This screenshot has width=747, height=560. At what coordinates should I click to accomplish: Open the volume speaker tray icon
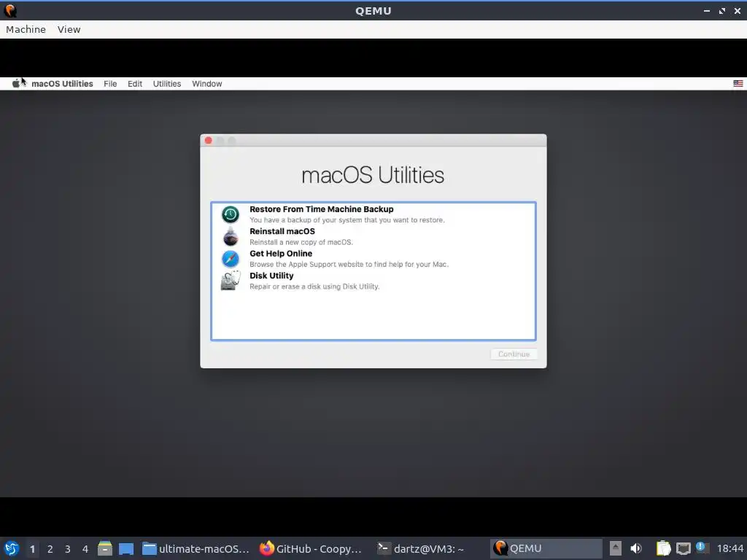(x=636, y=548)
